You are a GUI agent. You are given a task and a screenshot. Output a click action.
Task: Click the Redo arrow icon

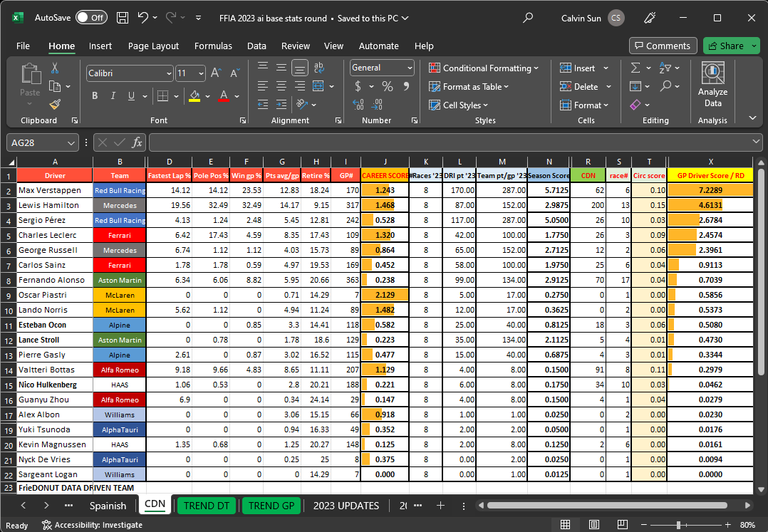tap(171, 18)
